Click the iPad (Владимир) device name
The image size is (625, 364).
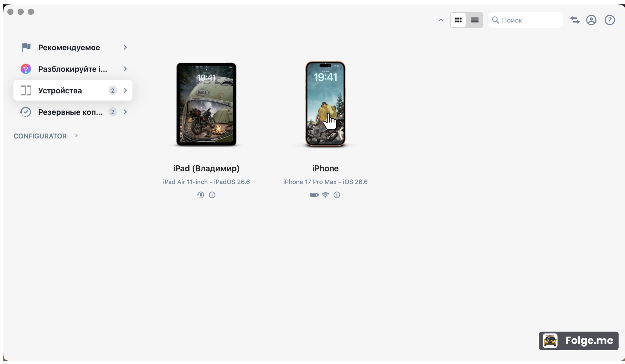pos(206,168)
